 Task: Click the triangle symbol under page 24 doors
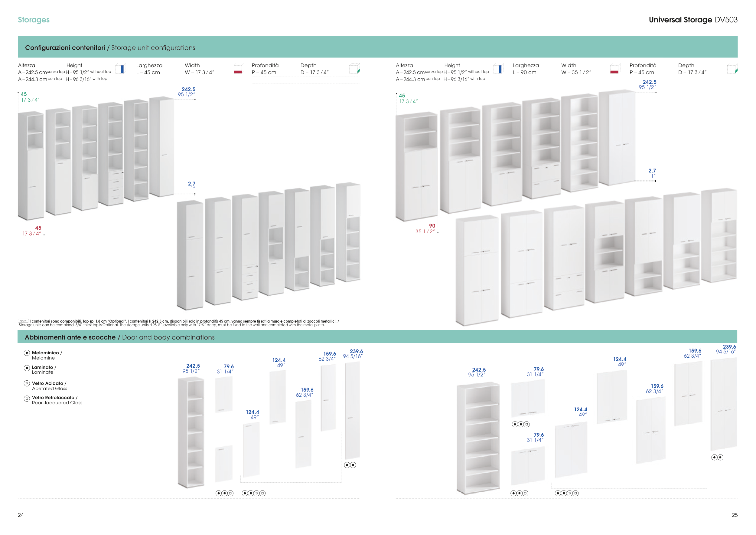click(x=257, y=493)
